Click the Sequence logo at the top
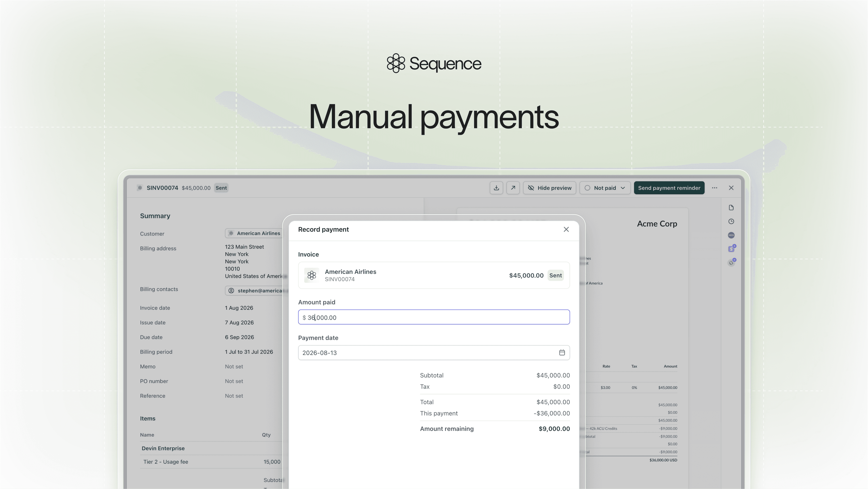 point(434,63)
